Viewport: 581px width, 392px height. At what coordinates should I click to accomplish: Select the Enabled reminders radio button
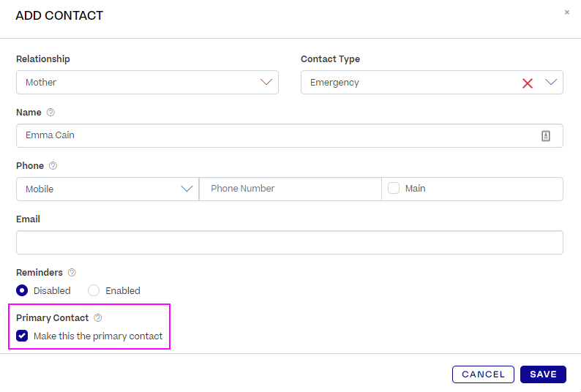click(94, 290)
